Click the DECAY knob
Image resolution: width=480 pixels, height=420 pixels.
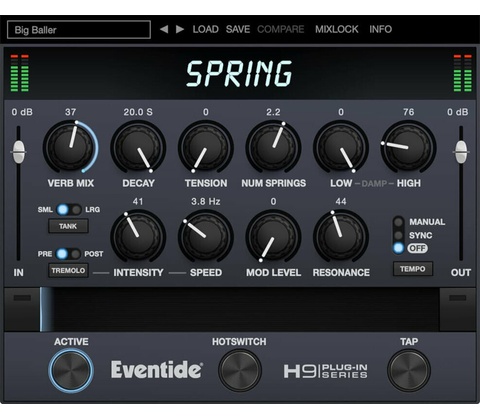(138, 147)
